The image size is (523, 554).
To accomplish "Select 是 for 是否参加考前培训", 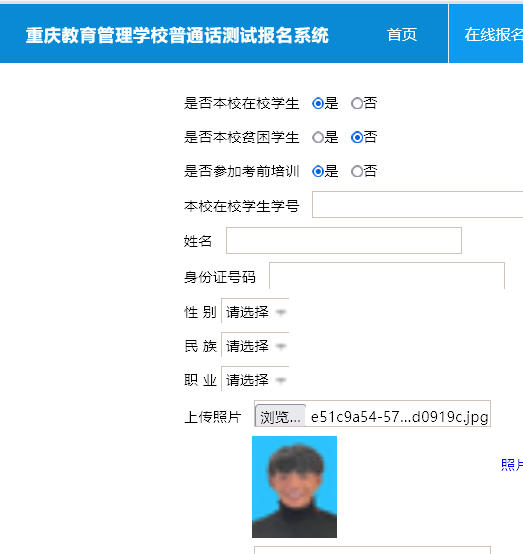I will tap(318, 171).
